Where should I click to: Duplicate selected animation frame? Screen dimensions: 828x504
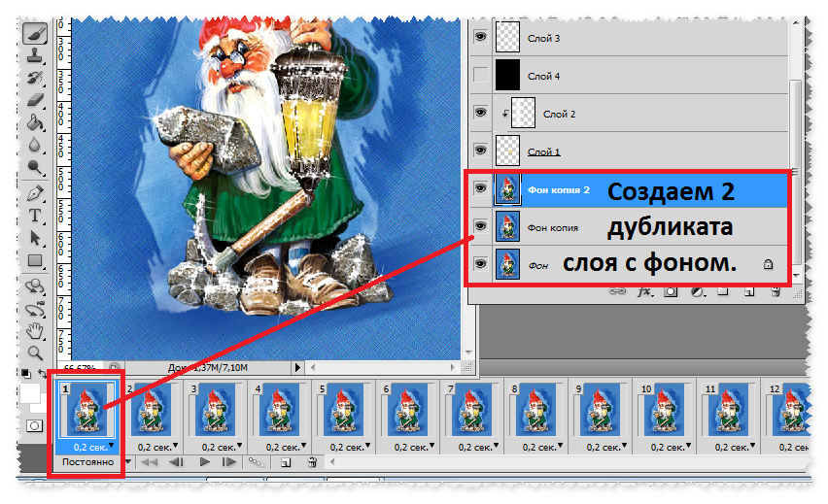285,463
